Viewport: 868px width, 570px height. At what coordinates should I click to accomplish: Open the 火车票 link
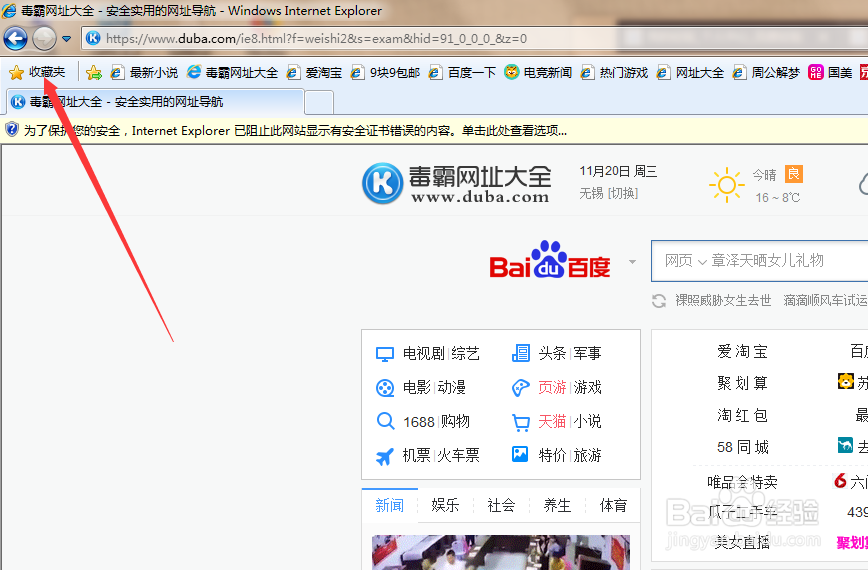(458, 455)
